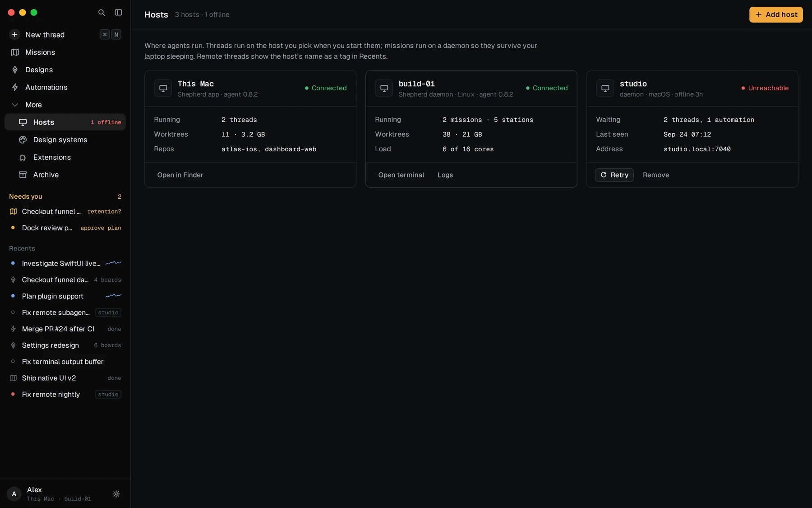This screenshot has height=508, width=812.
Task: Click the studio tag on Fix remote subagen
Action: pyautogui.click(x=108, y=312)
